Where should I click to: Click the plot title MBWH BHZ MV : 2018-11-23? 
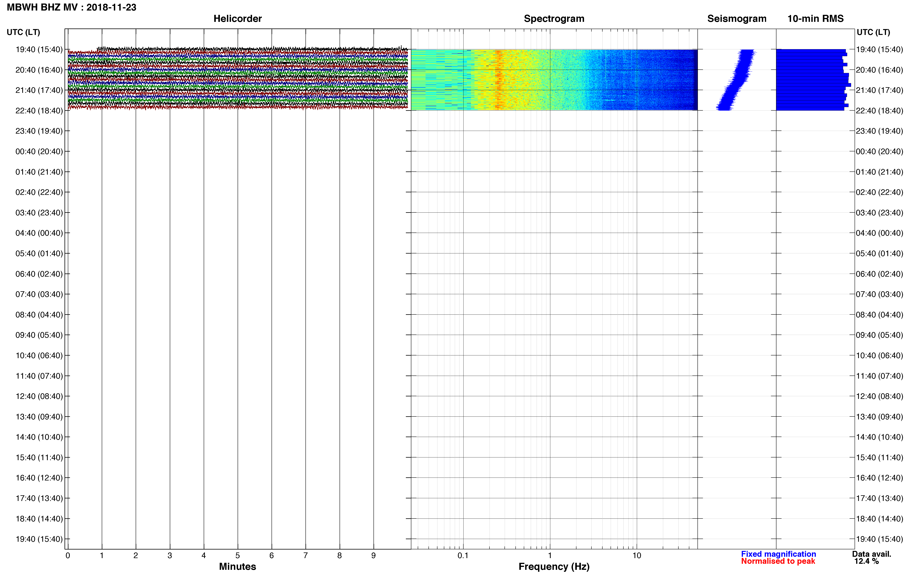[x=71, y=7]
